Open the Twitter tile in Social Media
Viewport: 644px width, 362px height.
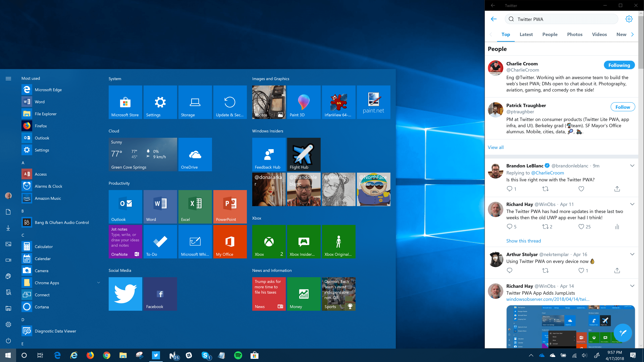tap(125, 294)
